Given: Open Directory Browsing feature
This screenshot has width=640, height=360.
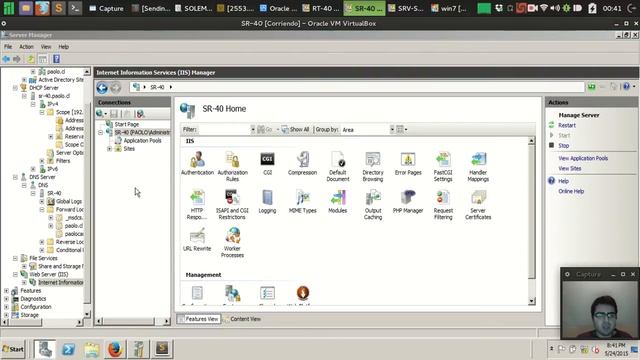Looking at the screenshot, I should click(x=373, y=166).
